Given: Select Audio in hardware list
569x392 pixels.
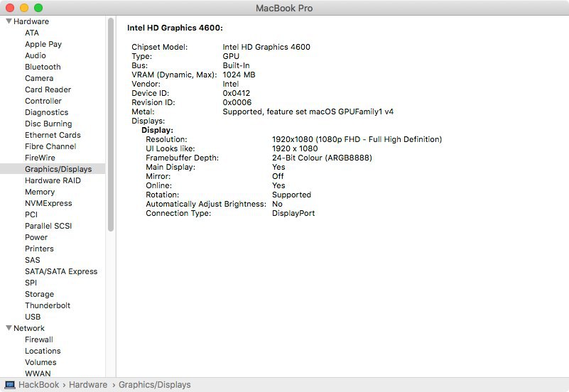Looking at the screenshot, I should pos(36,55).
